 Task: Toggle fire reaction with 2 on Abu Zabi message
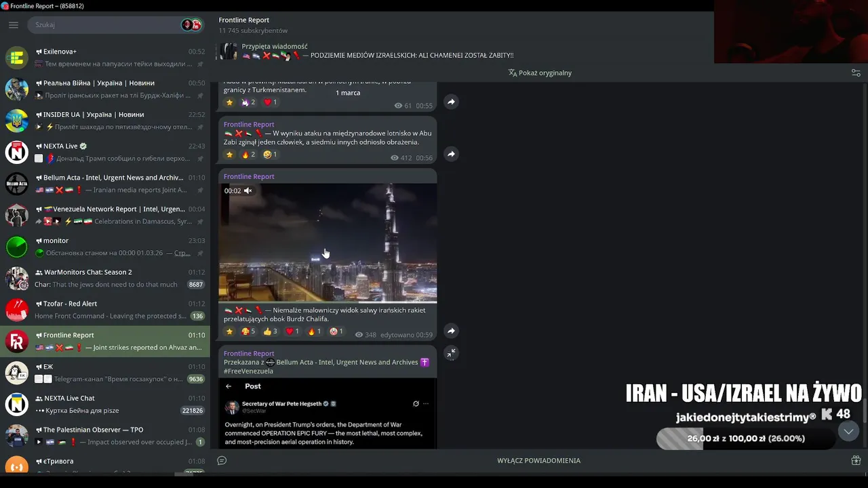point(248,155)
